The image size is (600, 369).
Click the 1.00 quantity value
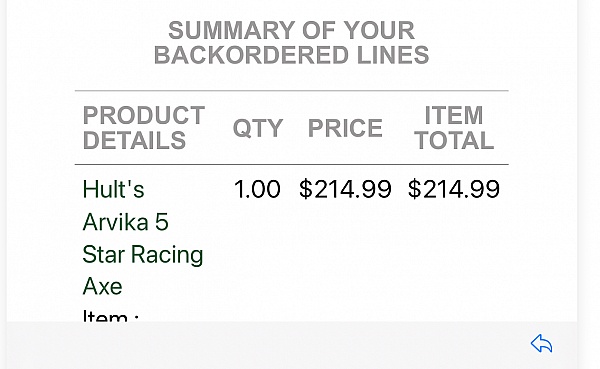pyautogui.click(x=257, y=189)
